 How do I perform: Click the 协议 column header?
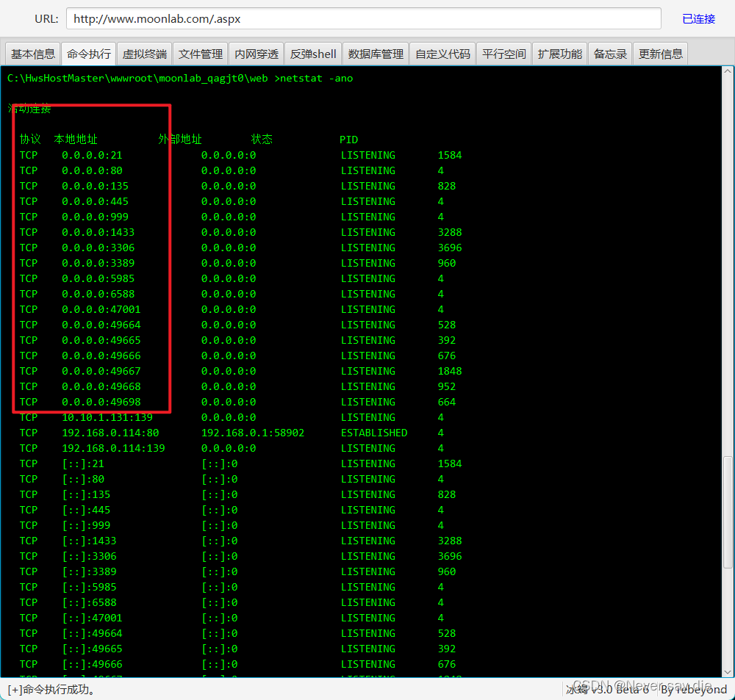(30, 139)
